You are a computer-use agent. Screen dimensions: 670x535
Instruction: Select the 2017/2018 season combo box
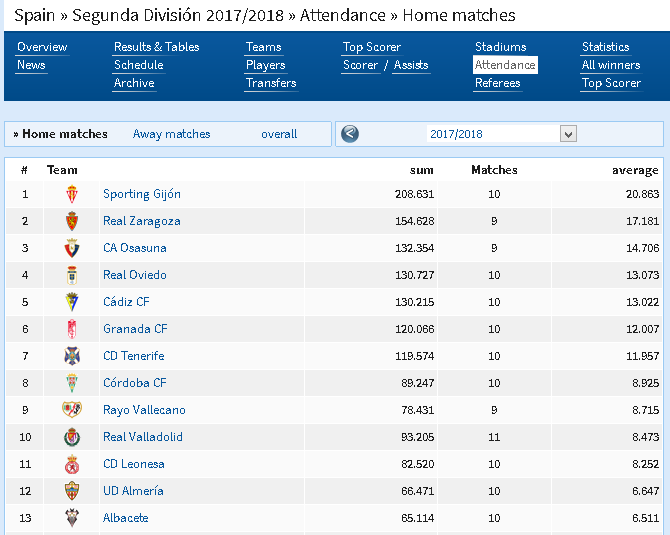point(502,134)
